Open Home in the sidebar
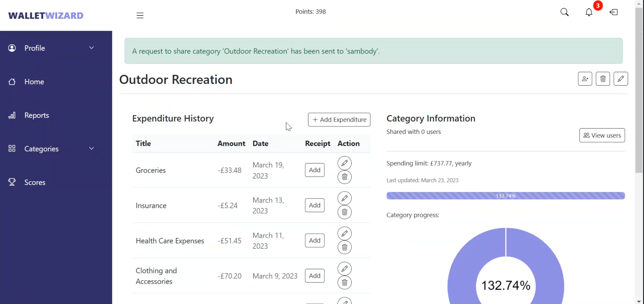The width and height of the screenshot is (644, 304). [x=34, y=82]
